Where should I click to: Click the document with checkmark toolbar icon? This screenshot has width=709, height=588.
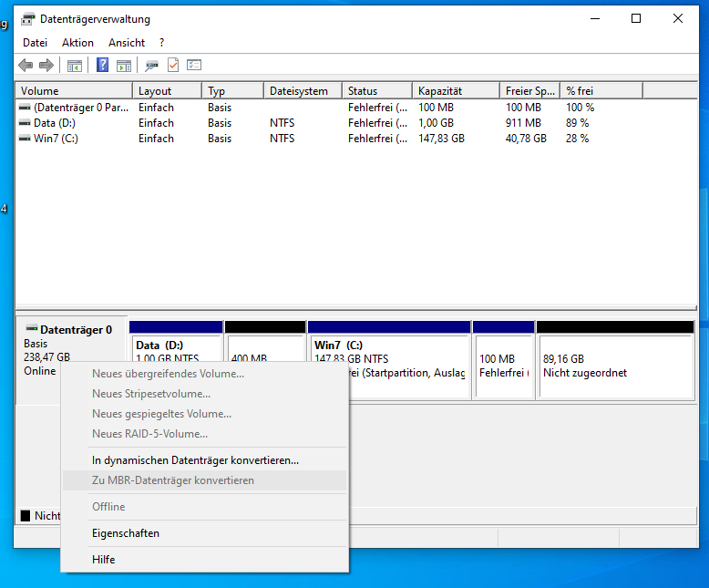coord(173,65)
